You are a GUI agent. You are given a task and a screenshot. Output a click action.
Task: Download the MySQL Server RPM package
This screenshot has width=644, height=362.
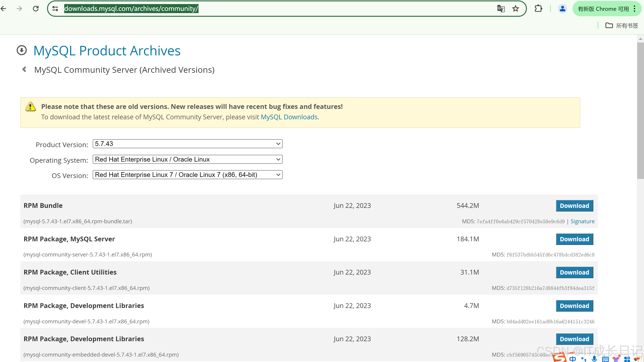574,239
